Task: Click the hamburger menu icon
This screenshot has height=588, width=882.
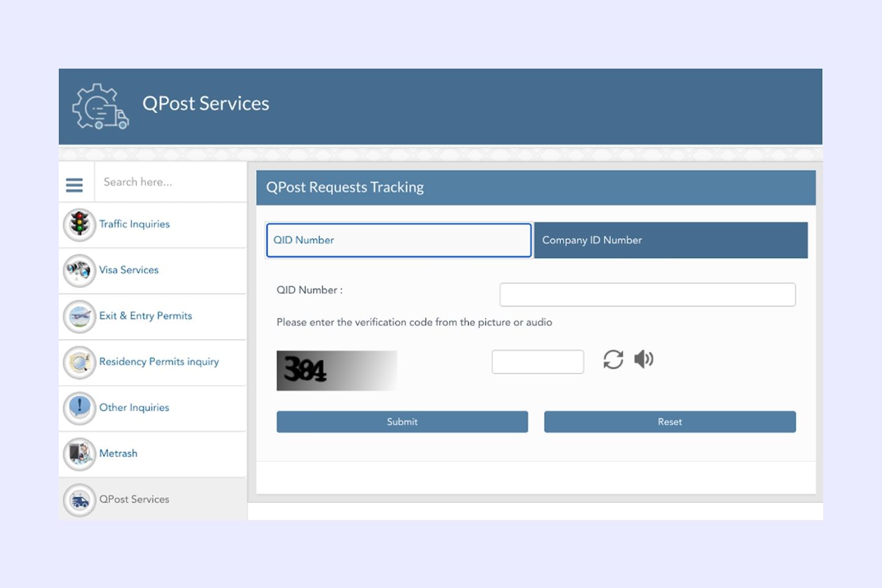Action: click(x=74, y=185)
